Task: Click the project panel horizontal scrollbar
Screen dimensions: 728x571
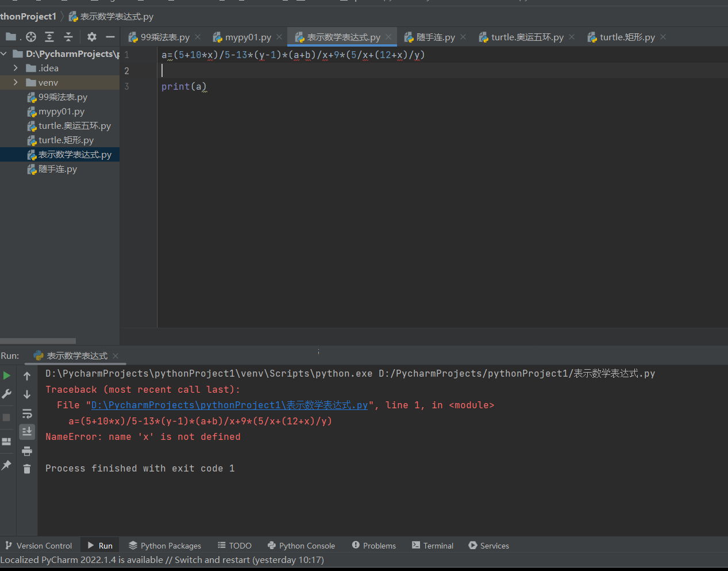Action: click(x=38, y=341)
